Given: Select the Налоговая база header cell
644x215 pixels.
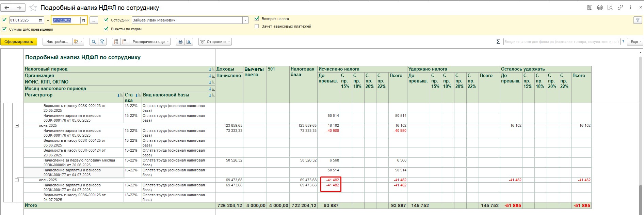Looking at the screenshot, I should [x=303, y=85].
